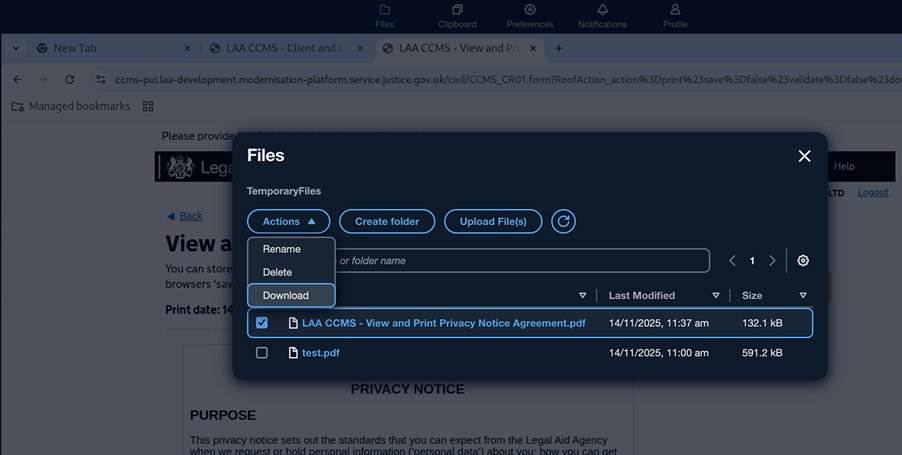Open the Last Modified column filter arrow
902x455 pixels.
coord(715,296)
